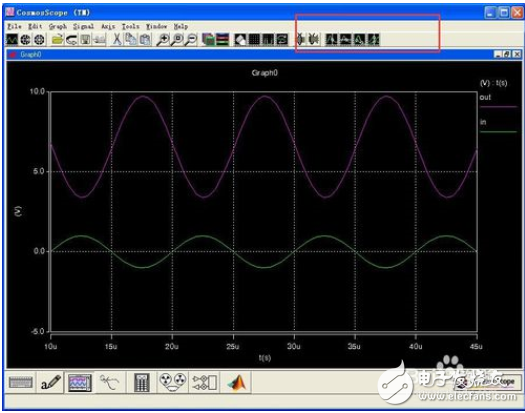Toggle the grid display toolbar icon
Viewport: 525px width, 413px height.
pyautogui.click(x=254, y=40)
